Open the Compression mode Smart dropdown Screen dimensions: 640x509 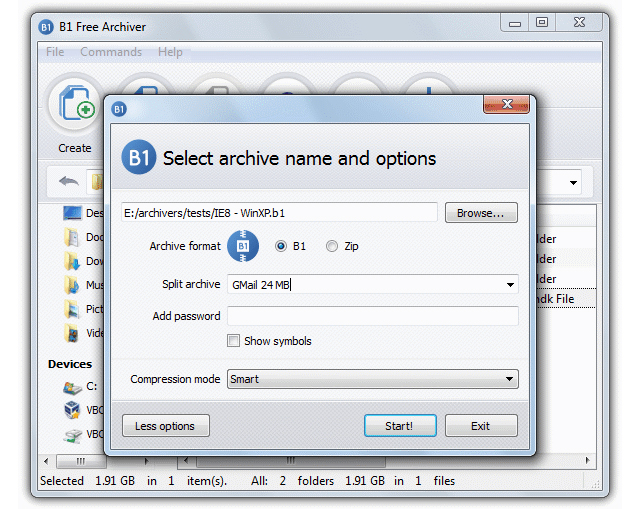(x=373, y=379)
